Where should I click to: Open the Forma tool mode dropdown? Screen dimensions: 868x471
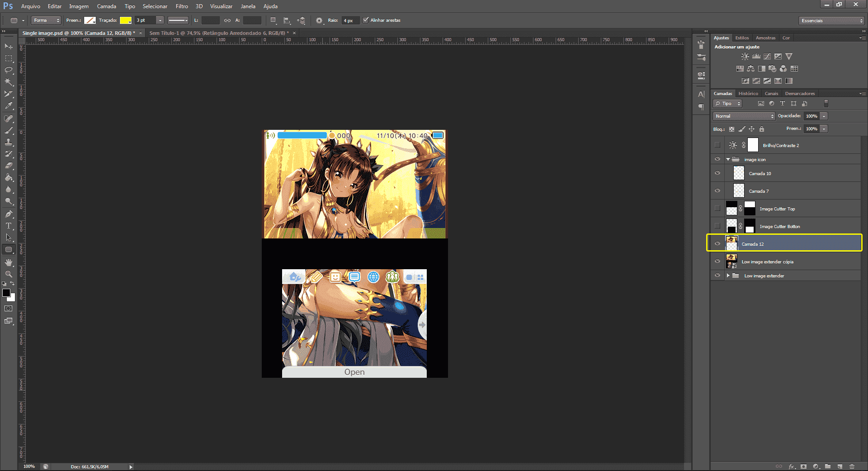tap(46, 20)
